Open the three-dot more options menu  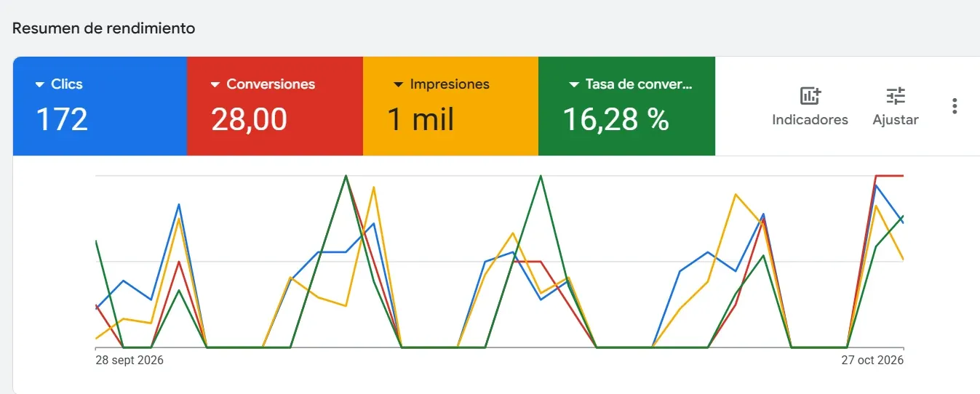955,106
